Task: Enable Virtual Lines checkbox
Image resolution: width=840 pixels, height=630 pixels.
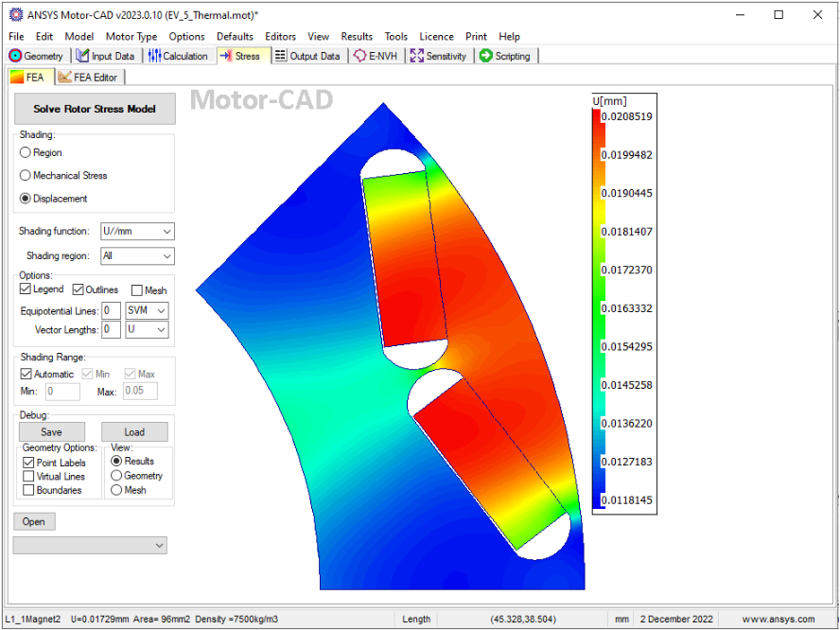Action: pyautogui.click(x=28, y=476)
